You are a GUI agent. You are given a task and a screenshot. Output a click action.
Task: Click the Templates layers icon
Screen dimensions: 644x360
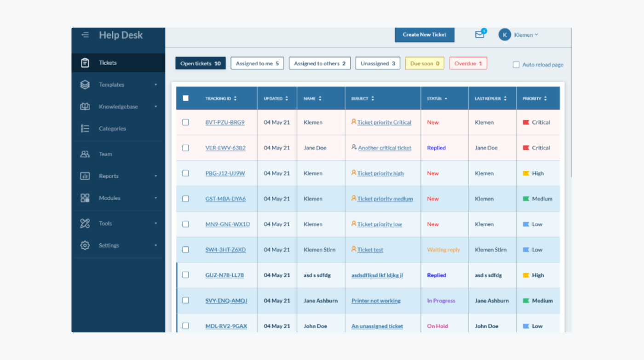coord(85,85)
